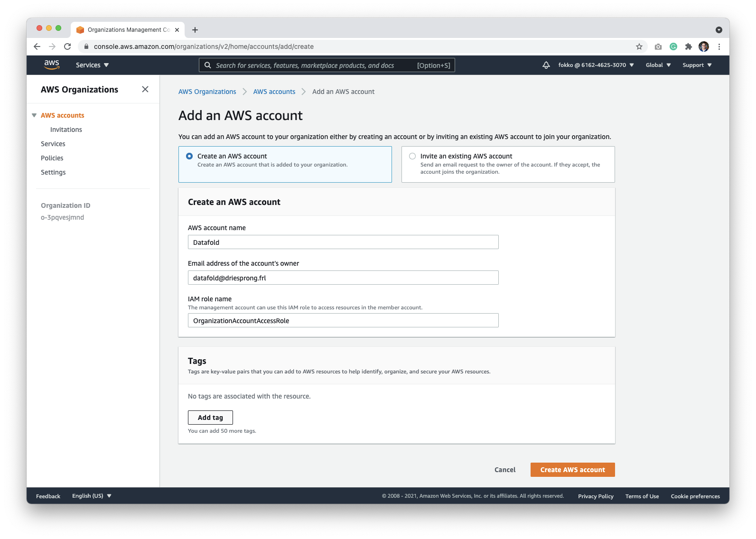Select Create an AWS account option

[x=285, y=164]
